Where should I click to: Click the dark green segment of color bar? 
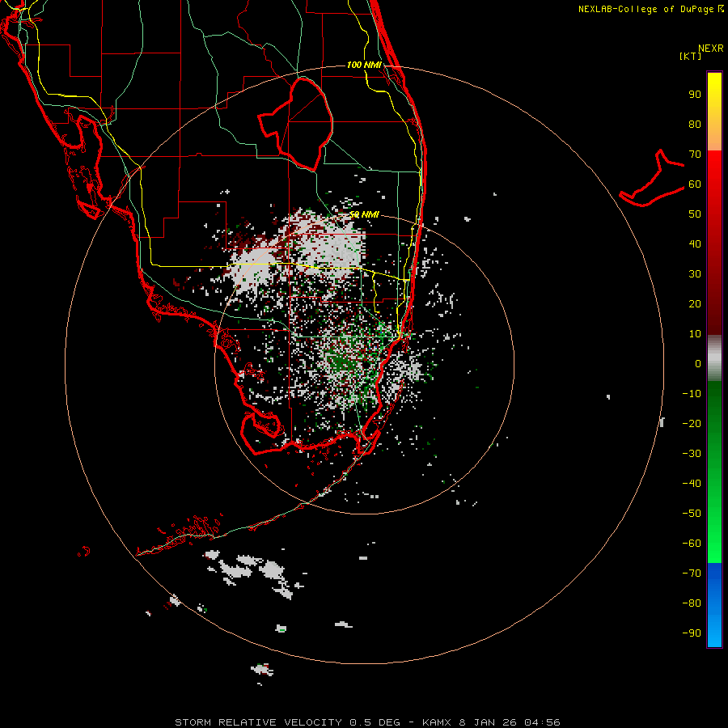pos(714,404)
